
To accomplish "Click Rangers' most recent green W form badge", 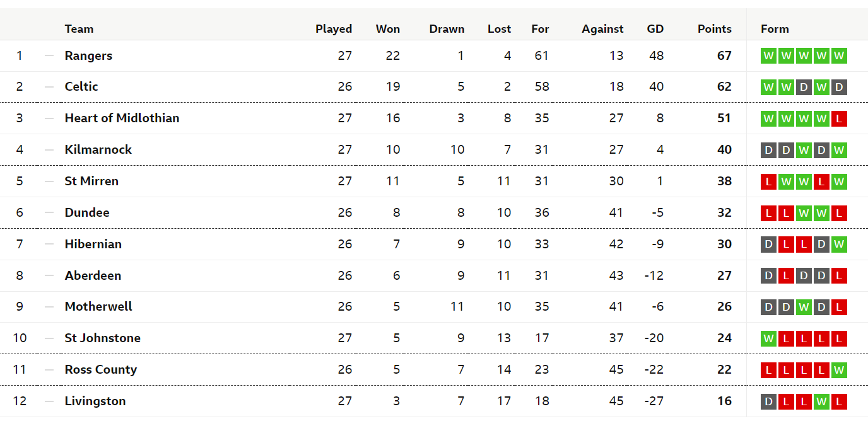I will (x=839, y=55).
